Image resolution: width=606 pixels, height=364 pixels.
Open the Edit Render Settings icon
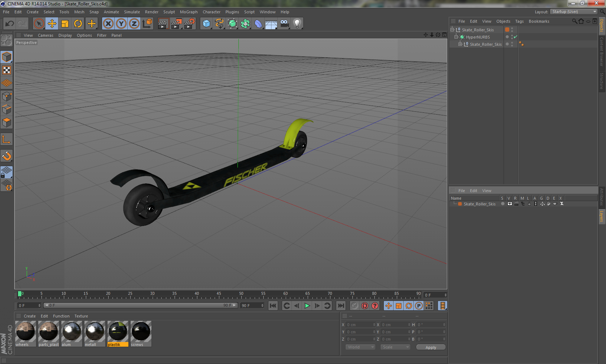190,24
